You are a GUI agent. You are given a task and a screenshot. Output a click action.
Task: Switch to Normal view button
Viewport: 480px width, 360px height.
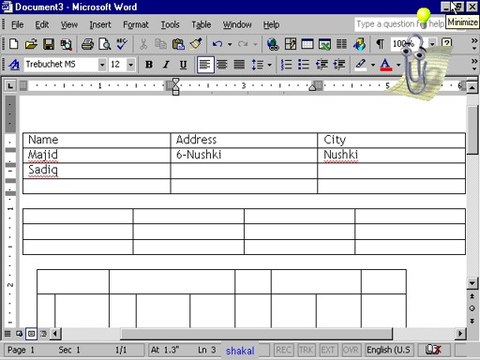tap(7, 333)
